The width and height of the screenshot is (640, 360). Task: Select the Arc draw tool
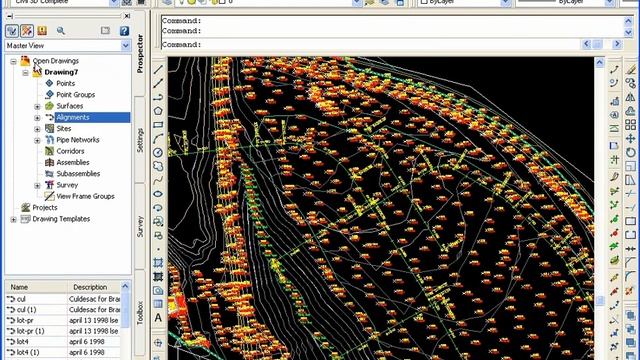pos(158,139)
